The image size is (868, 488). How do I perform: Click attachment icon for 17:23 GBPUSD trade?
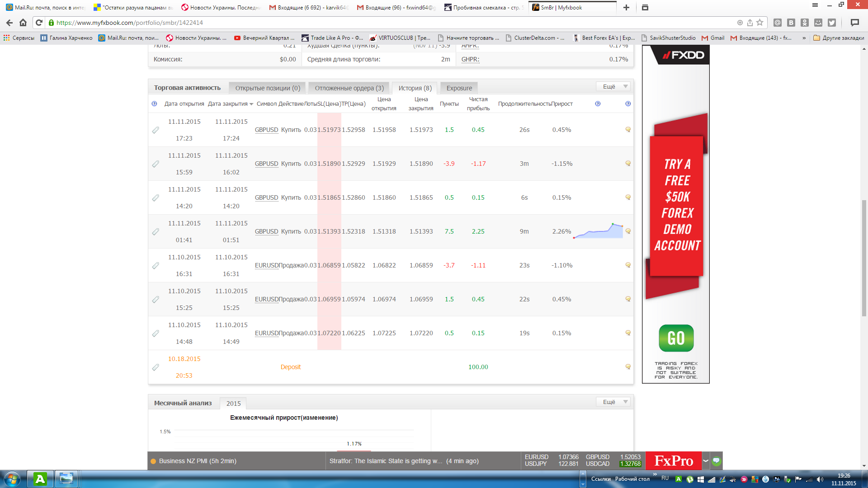click(x=156, y=130)
